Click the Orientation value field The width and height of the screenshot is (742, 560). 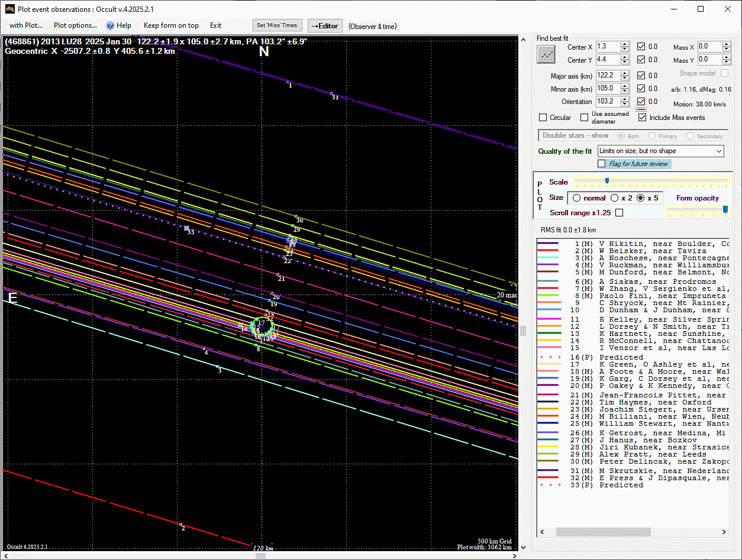tap(608, 102)
